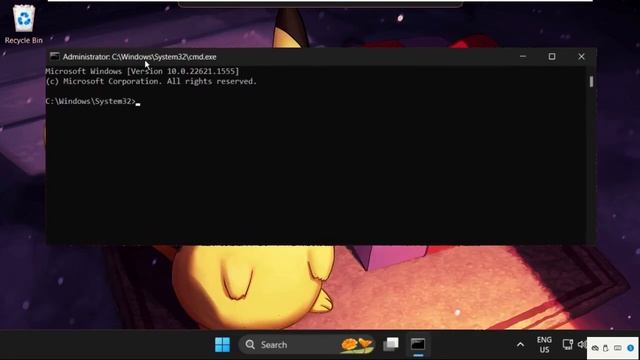
Task: Close the Command Prompt window
Action: (581, 56)
